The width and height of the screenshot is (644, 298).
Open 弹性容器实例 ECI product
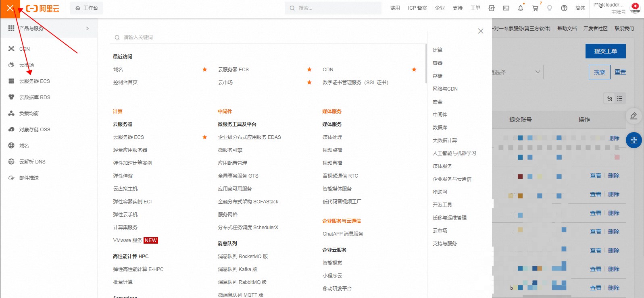click(x=133, y=201)
